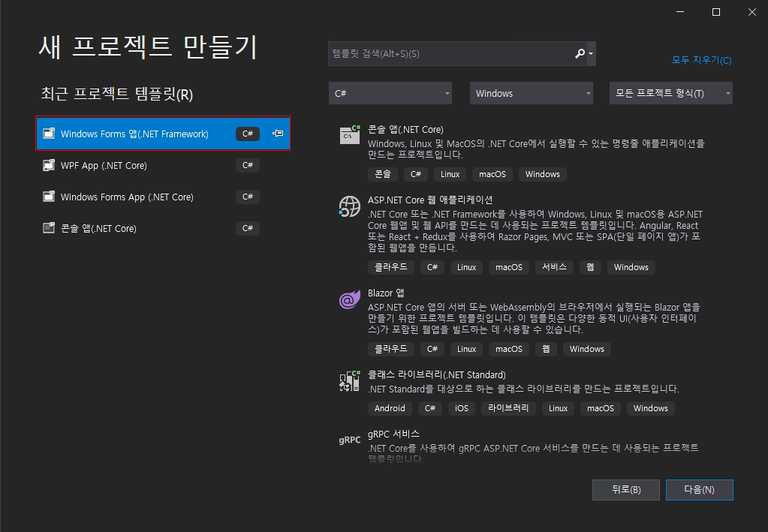The image size is (768, 532).
Task: Click C# badge on WPF App row
Action: (247, 165)
